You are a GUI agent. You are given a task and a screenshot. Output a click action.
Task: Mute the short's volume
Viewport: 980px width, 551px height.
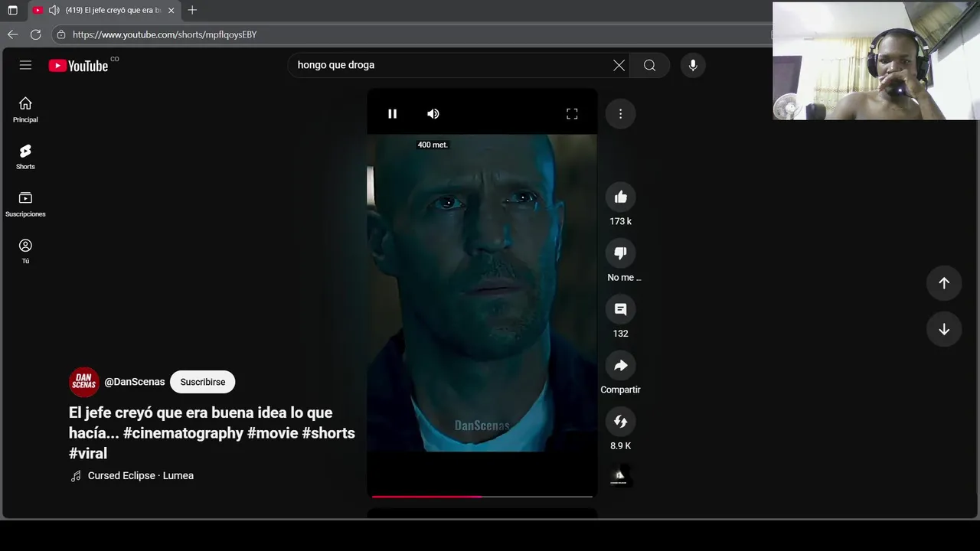pyautogui.click(x=433, y=114)
